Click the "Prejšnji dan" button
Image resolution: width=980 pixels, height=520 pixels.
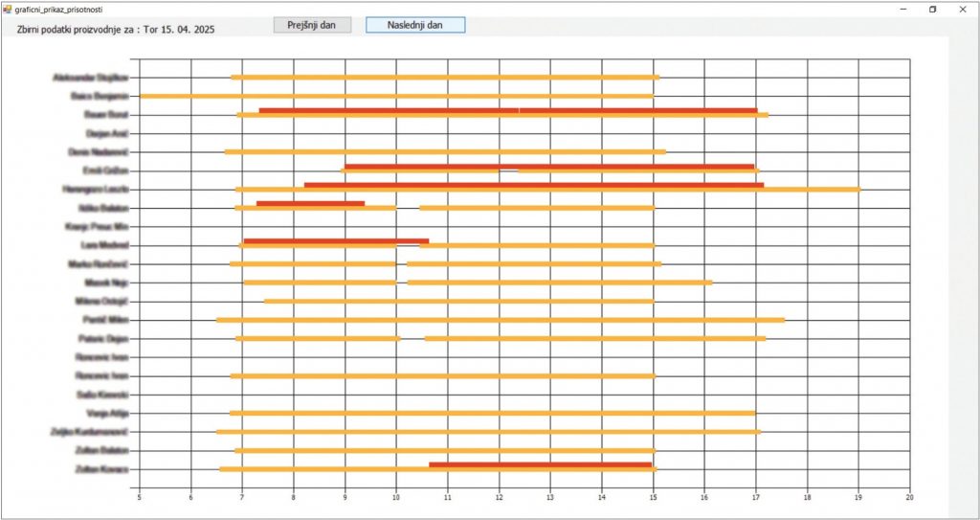311,25
